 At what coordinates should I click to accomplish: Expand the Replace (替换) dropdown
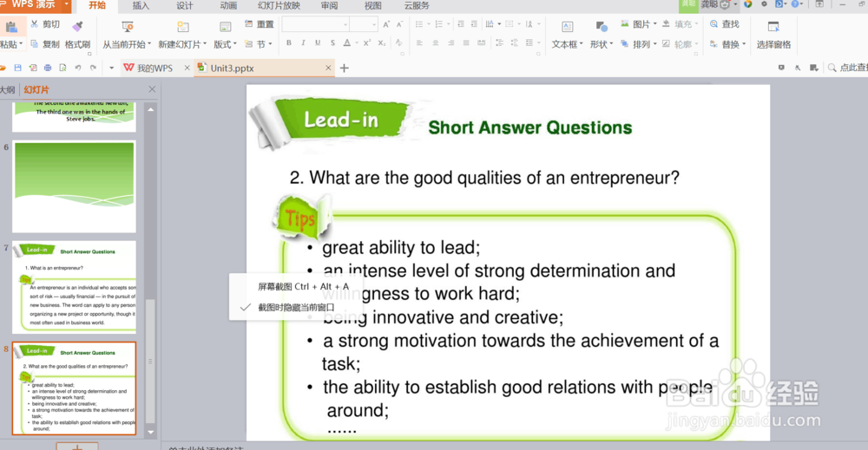point(744,44)
